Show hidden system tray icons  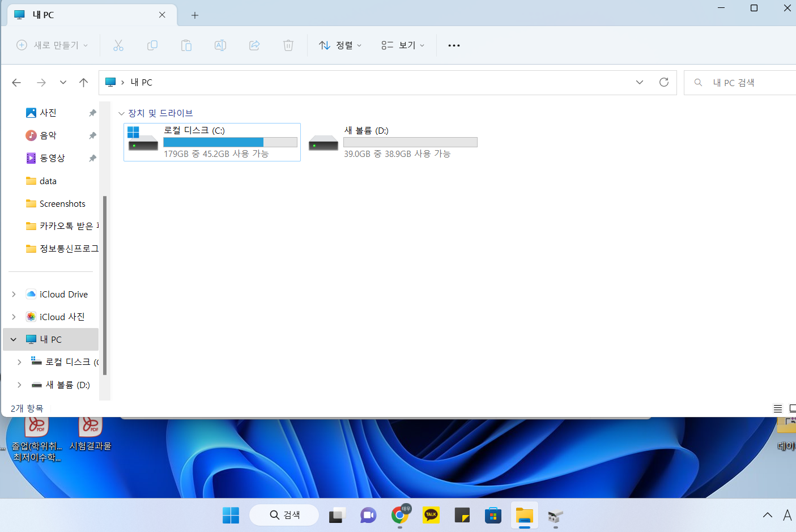click(768, 515)
